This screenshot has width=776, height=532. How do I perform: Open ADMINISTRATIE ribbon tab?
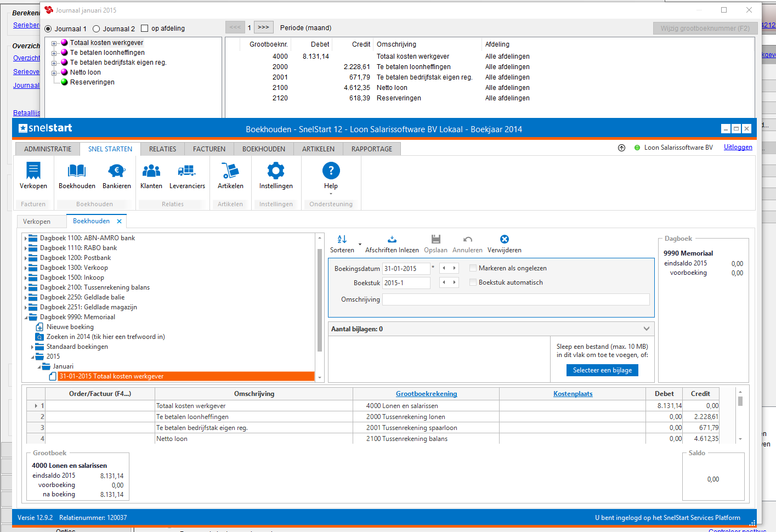coord(48,149)
